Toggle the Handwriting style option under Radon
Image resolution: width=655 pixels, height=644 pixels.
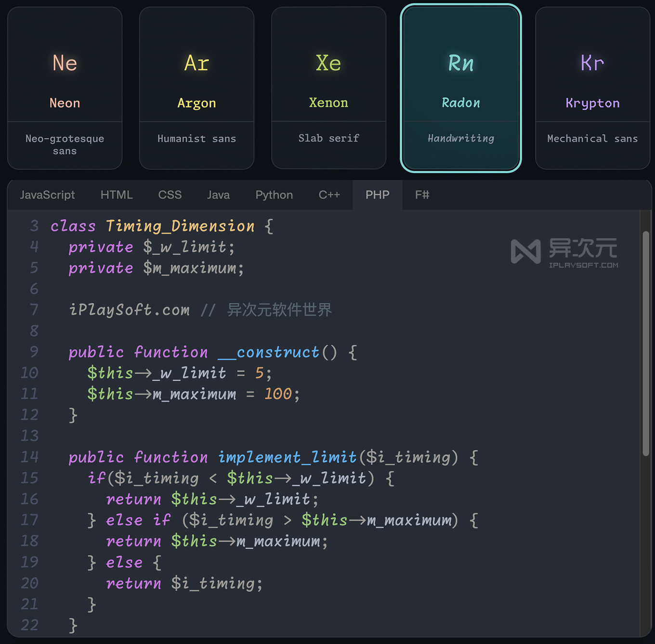pyautogui.click(x=460, y=139)
